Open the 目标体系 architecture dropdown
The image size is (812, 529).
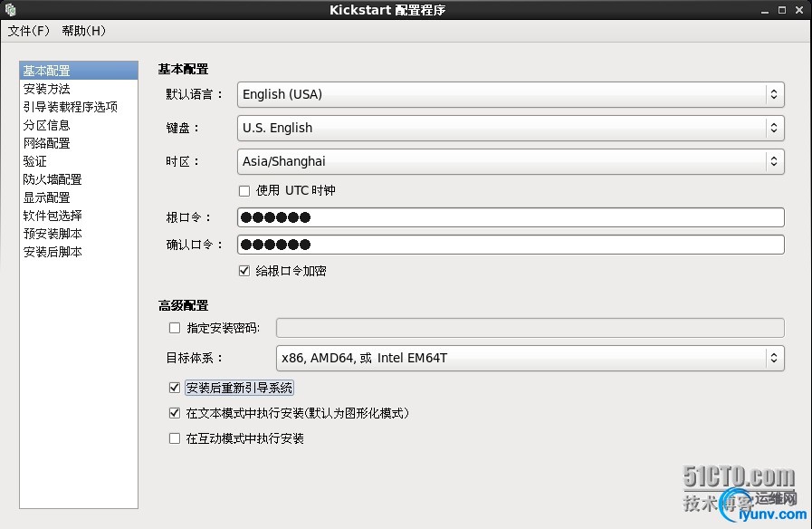pos(530,358)
